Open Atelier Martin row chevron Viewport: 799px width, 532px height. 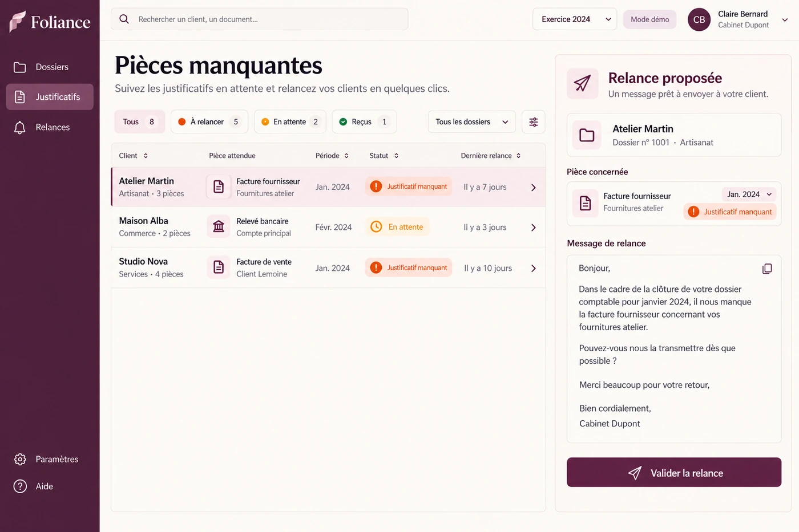(x=534, y=187)
